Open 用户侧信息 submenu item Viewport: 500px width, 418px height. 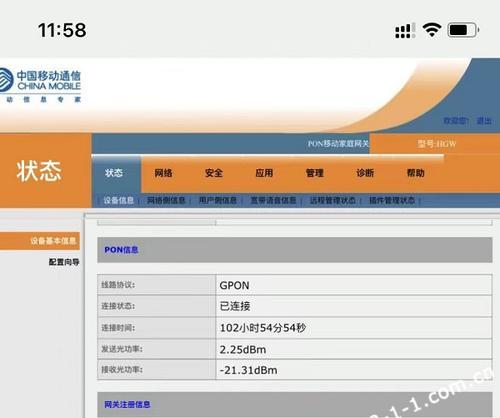point(218,200)
